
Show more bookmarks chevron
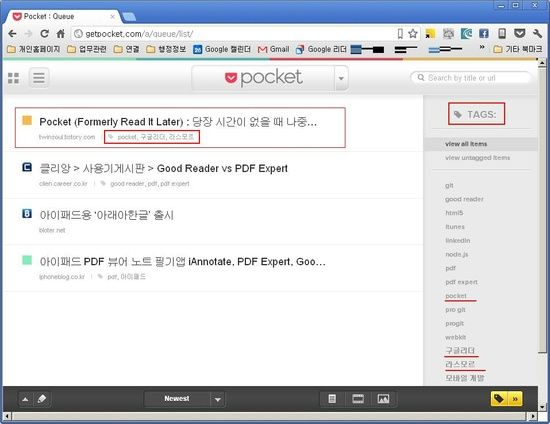coord(482,47)
